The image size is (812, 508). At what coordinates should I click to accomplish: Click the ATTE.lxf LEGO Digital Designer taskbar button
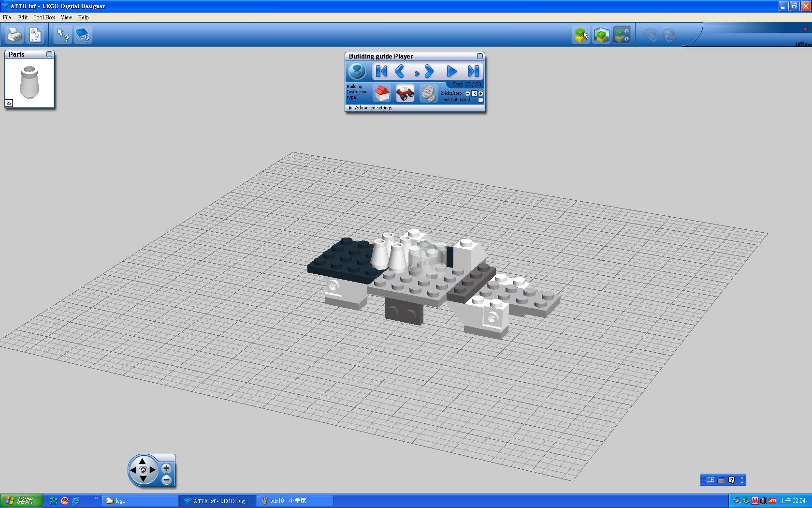click(x=217, y=501)
